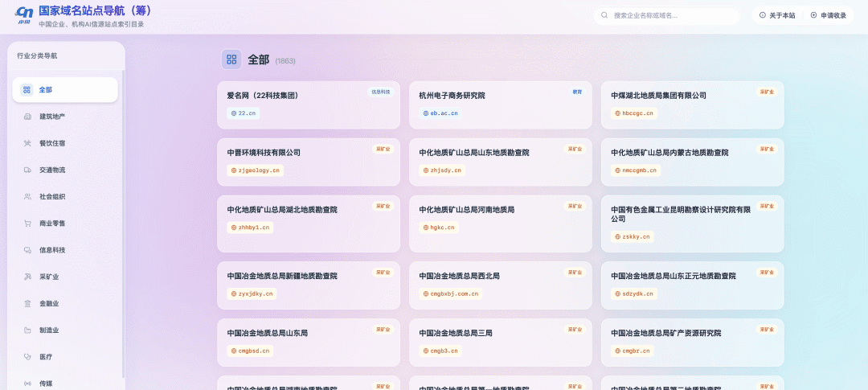Click the 社会组织 people icon

click(27, 197)
